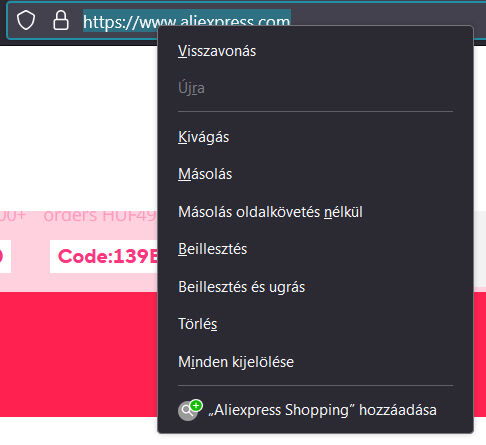The height and width of the screenshot is (445, 486).
Task: Click the aliexpress URL in address bar
Action: (x=187, y=22)
